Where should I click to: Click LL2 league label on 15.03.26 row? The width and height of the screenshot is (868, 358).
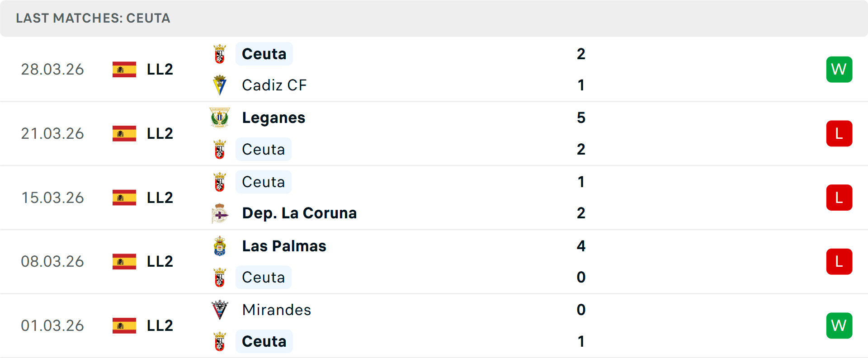pos(160,198)
